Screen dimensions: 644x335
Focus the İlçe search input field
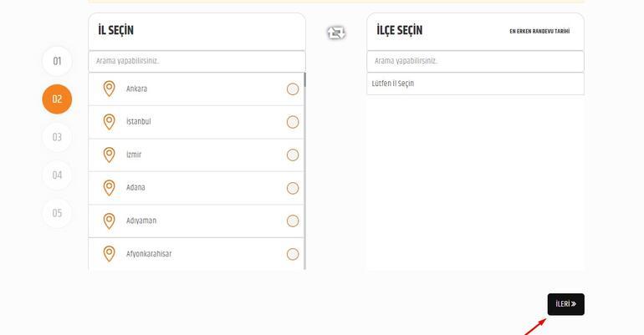point(475,61)
